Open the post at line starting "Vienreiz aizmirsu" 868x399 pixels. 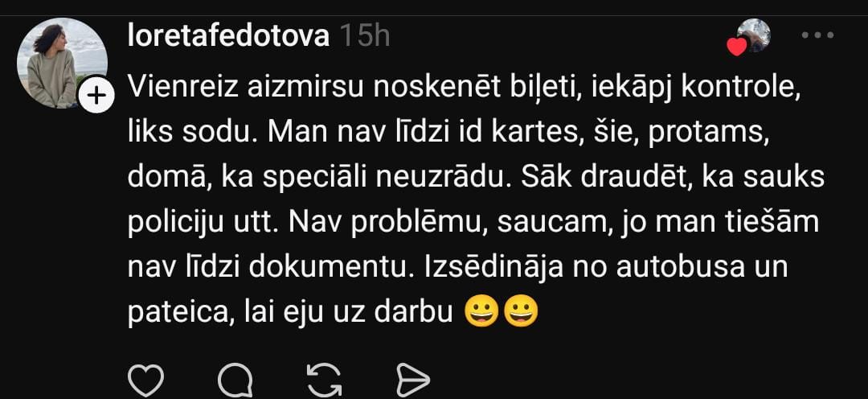pos(465,88)
